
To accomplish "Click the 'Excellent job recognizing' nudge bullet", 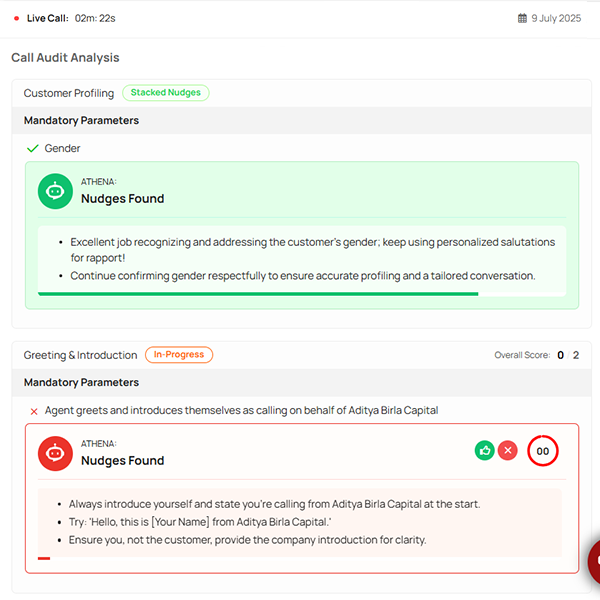I will (x=312, y=250).
